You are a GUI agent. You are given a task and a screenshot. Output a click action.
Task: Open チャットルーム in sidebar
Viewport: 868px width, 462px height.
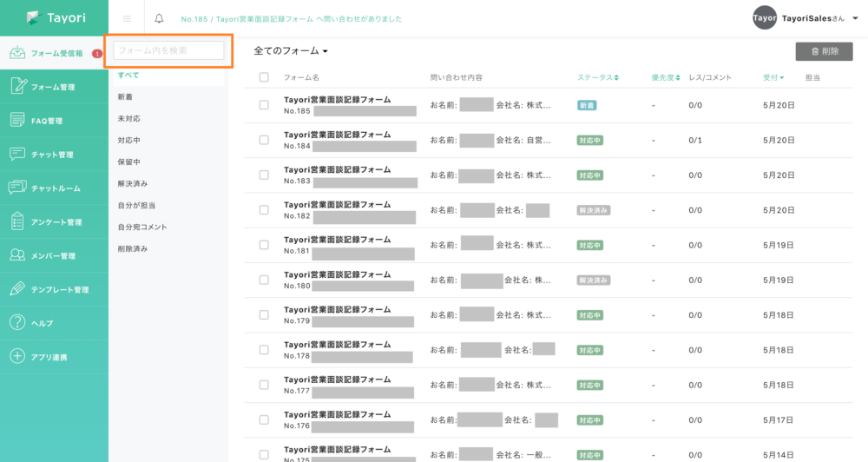(x=54, y=188)
